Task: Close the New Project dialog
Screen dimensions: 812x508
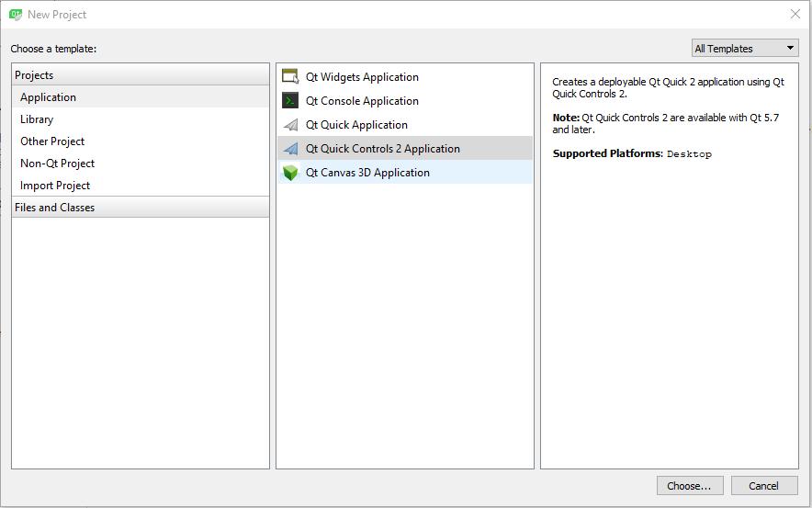Action: (x=795, y=14)
